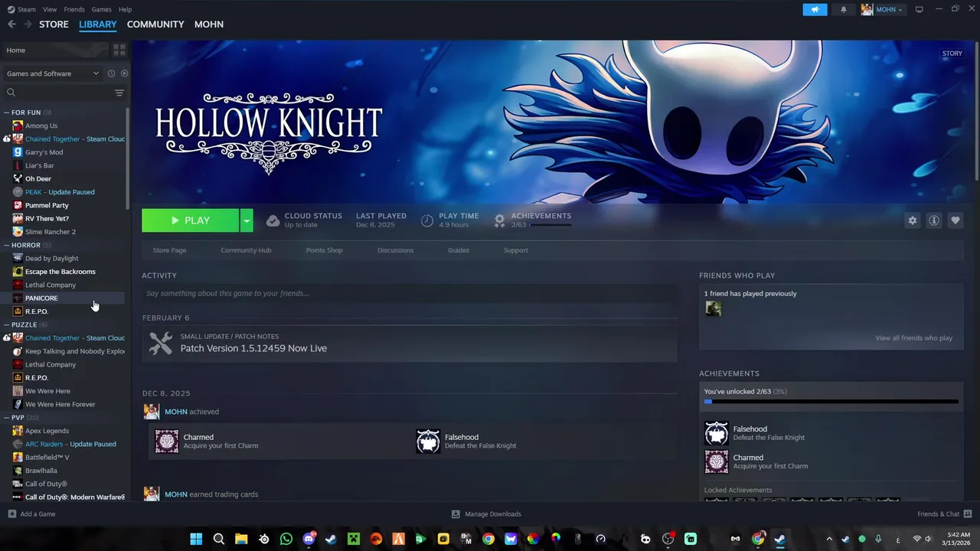This screenshot has height=551, width=980.
Task: Open Guides link
Action: pyautogui.click(x=459, y=250)
